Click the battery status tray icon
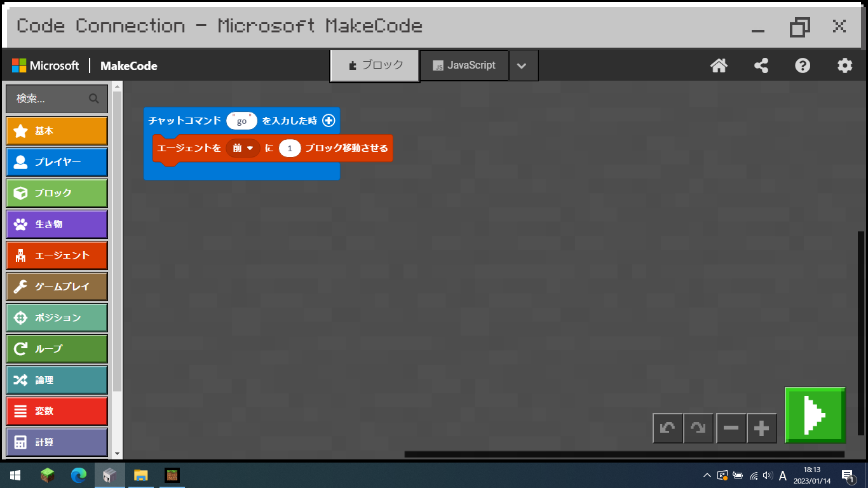This screenshot has height=488, width=868. pos(738,475)
